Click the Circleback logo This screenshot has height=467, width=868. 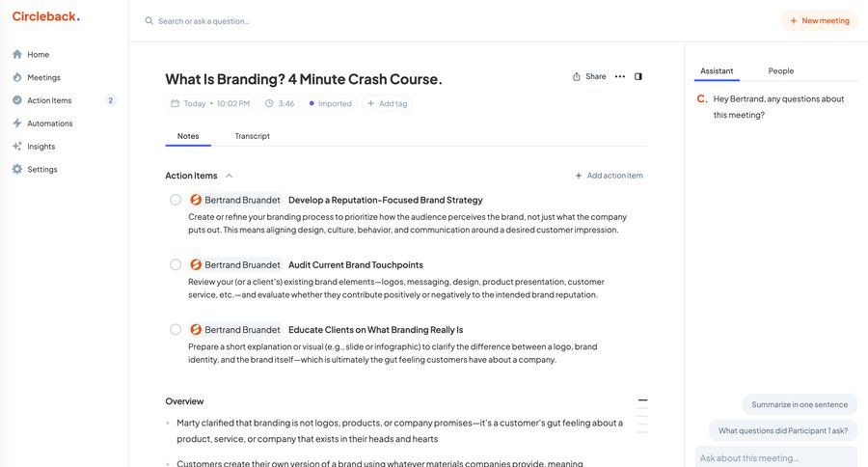tap(46, 16)
